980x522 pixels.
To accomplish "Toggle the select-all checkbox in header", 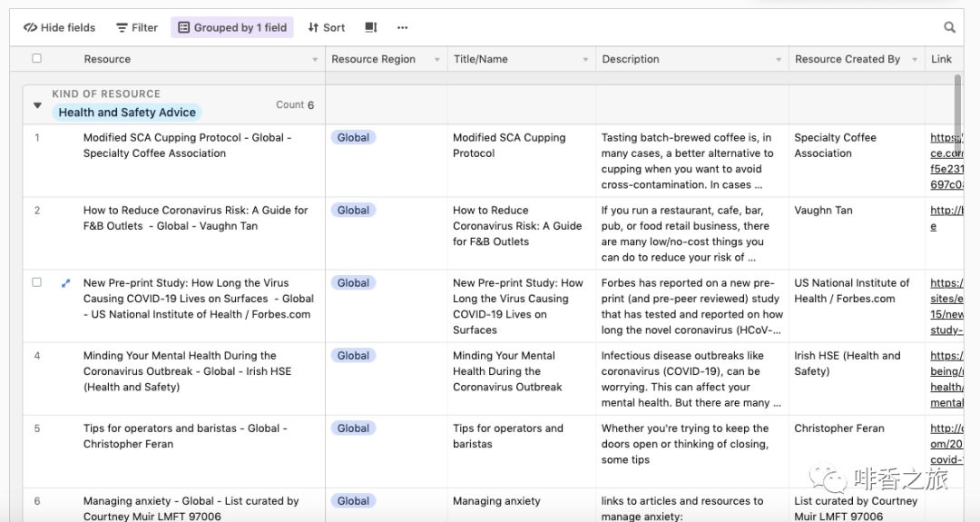I will click(x=37, y=58).
